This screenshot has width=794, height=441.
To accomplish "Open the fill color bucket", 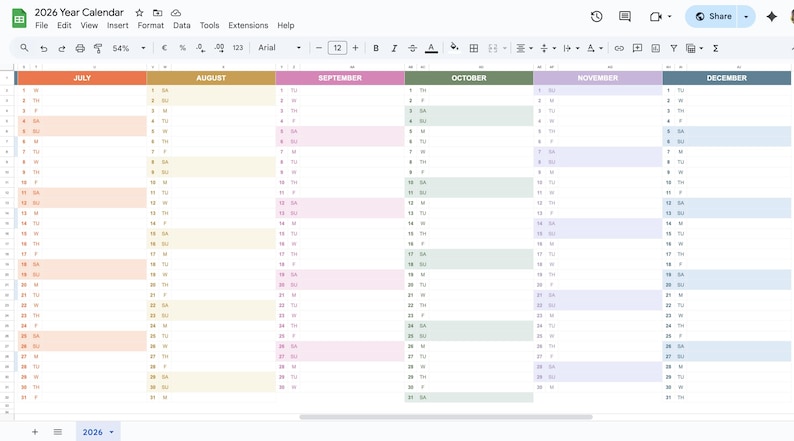I will tap(454, 48).
